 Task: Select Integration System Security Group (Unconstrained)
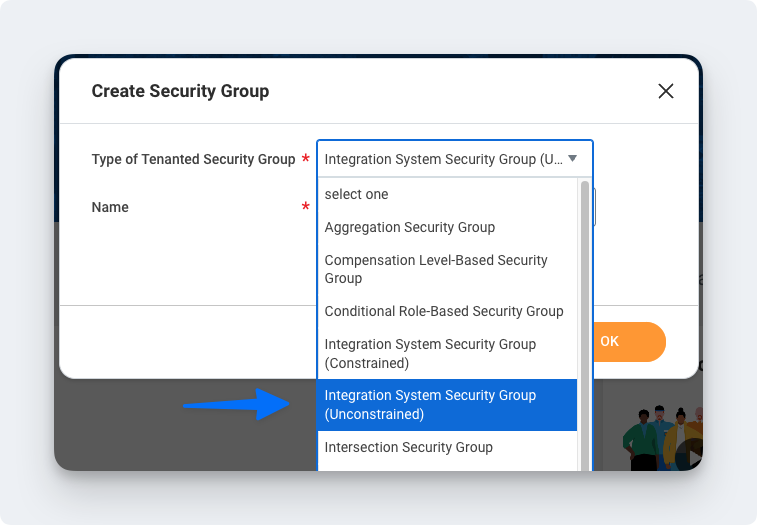point(430,405)
